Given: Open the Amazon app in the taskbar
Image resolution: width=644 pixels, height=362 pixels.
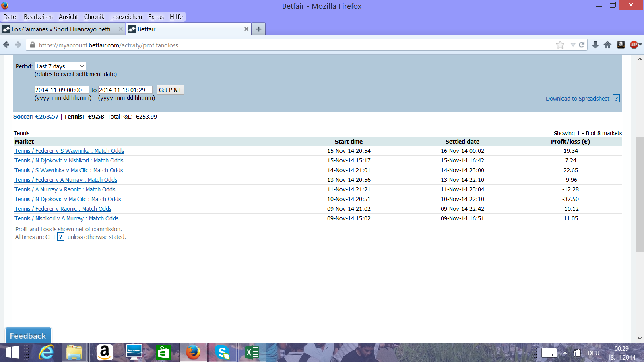Looking at the screenshot, I should click(105, 353).
